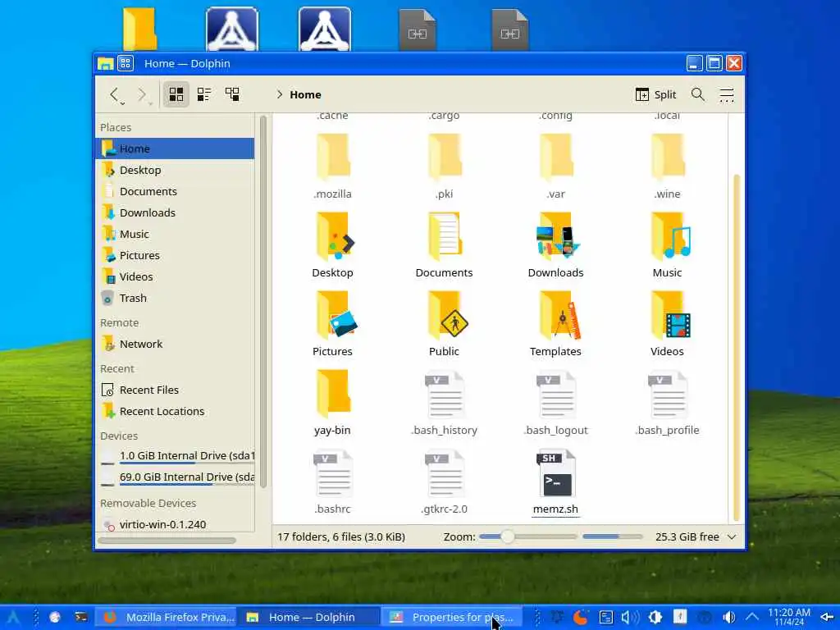Open Music in the Places panel

point(176,234)
